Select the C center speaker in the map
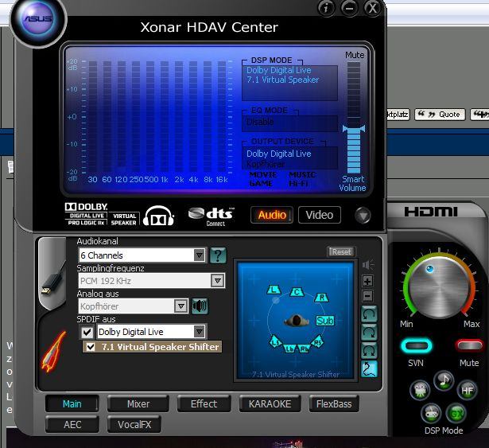 click(297, 292)
